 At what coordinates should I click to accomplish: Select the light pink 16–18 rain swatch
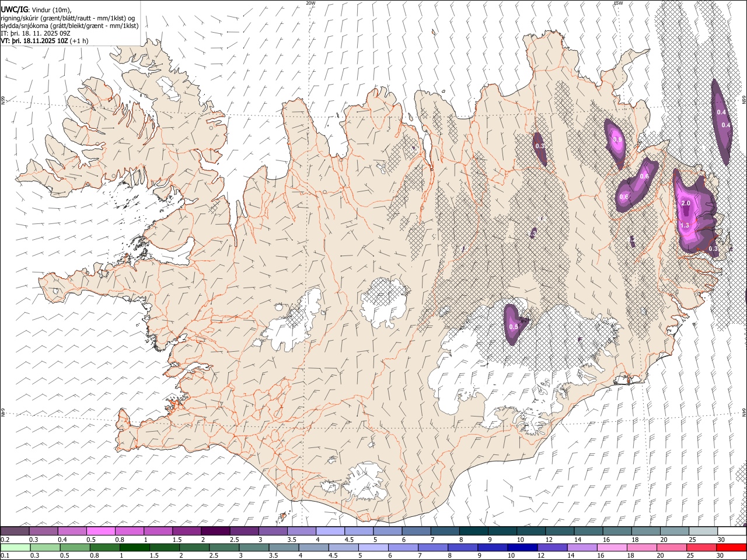[612, 547]
